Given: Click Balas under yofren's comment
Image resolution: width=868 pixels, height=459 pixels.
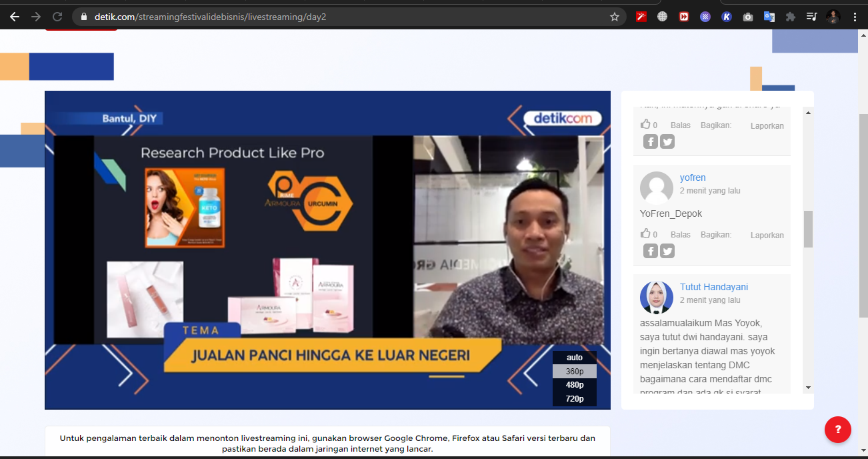Looking at the screenshot, I should click(x=680, y=235).
